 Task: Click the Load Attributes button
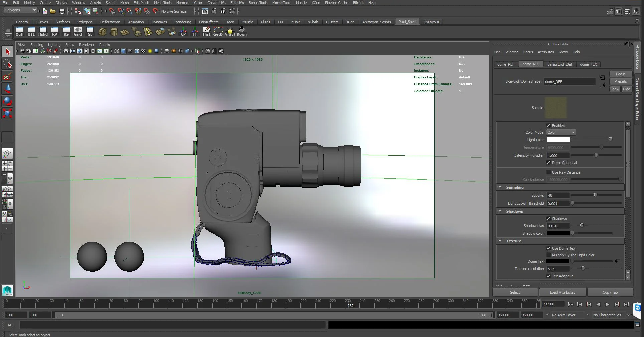pyautogui.click(x=562, y=292)
